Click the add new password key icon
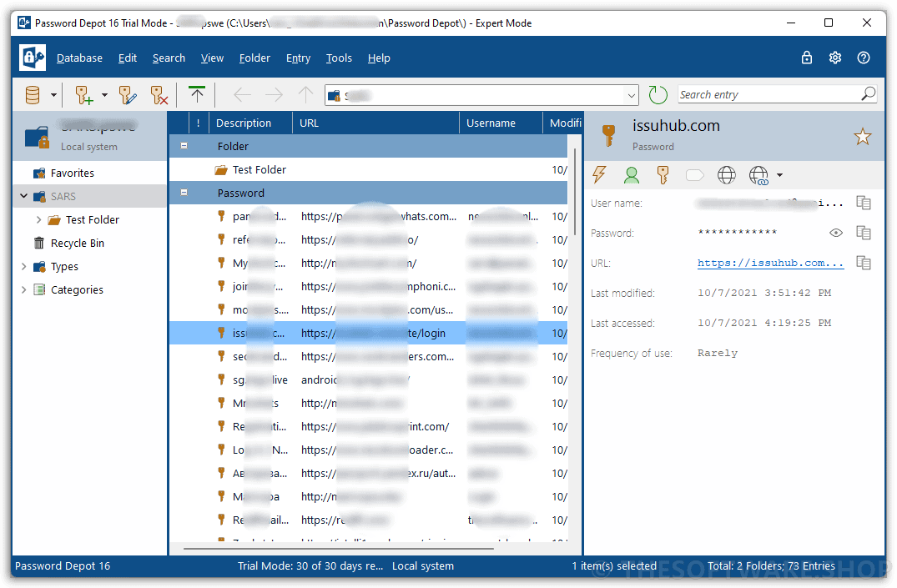The image size is (897, 588). click(84, 95)
